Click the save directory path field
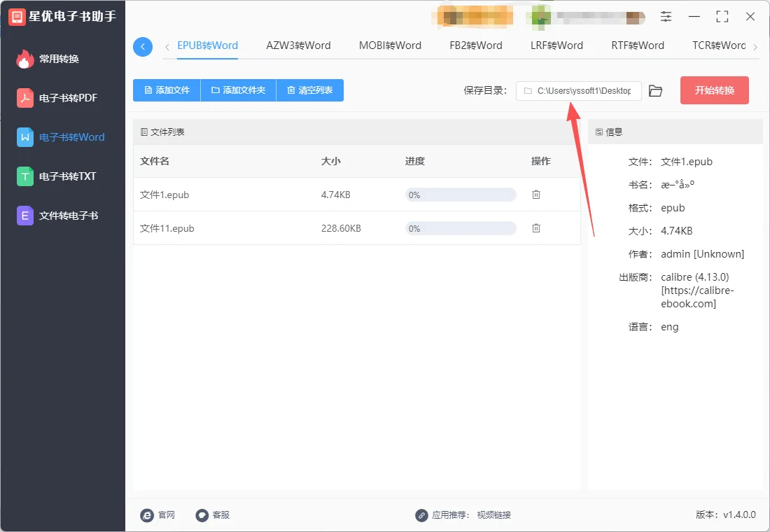This screenshot has width=770, height=532. (x=578, y=91)
